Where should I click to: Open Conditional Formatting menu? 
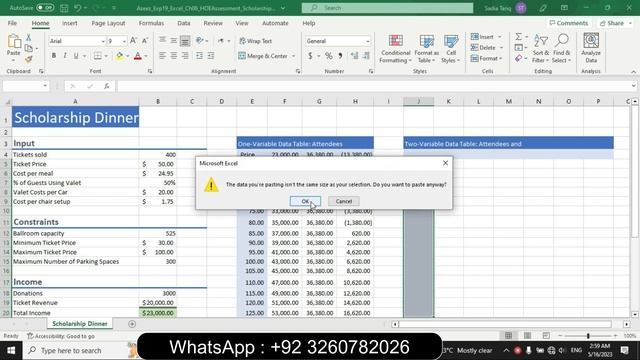[395, 49]
